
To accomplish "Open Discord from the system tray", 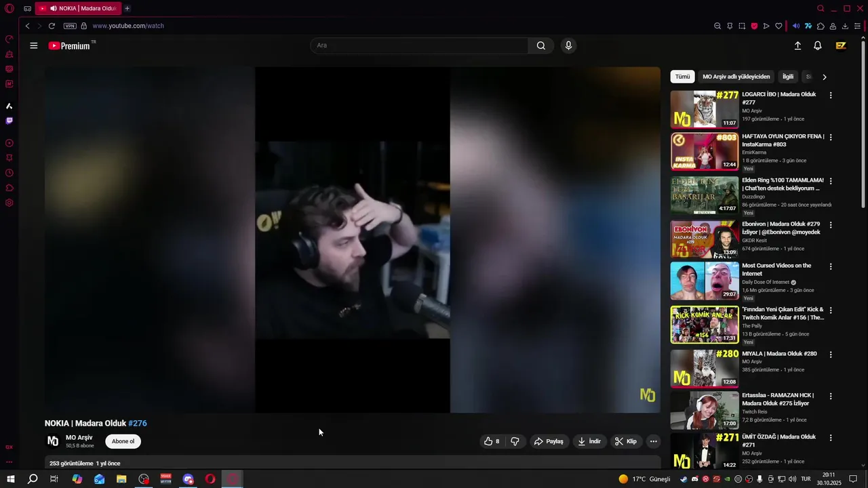I will click(x=694, y=479).
